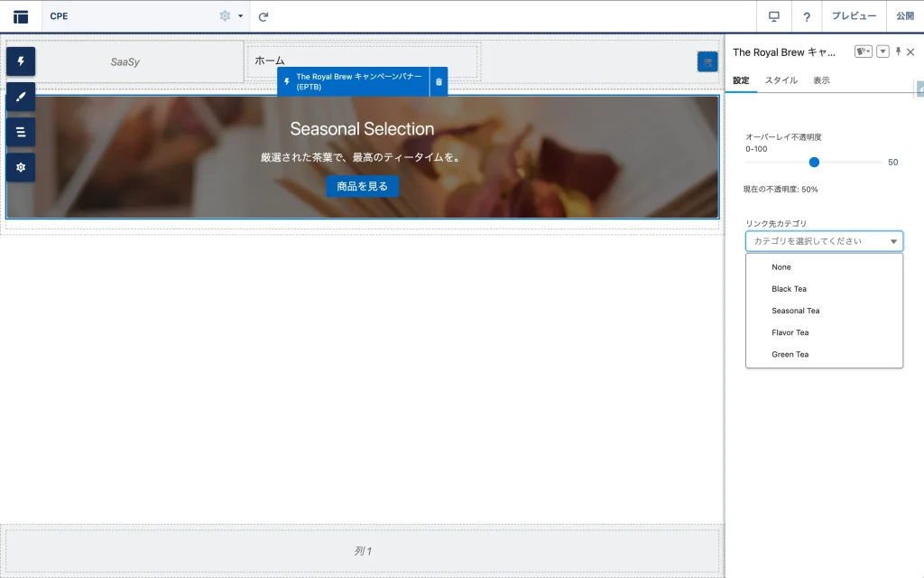Switch to the 表示 tab
Screen dimensions: 924x578
(x=821, y=80)
